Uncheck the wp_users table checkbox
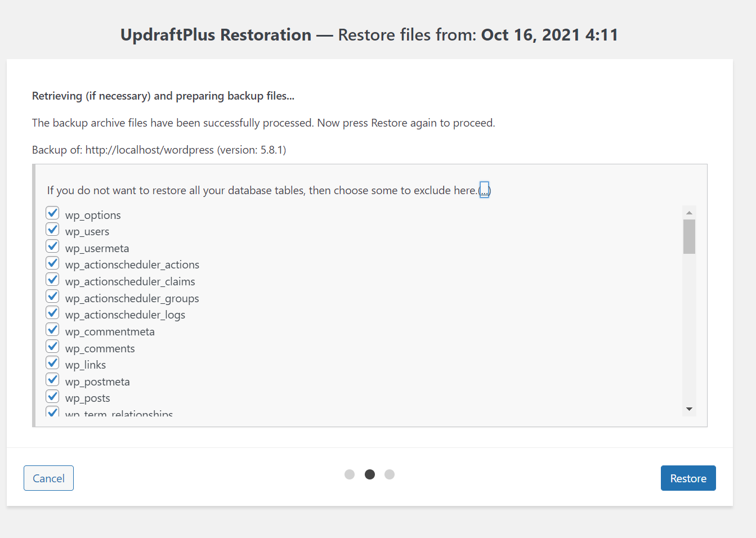756x538 pixels. click(x=53, y=230)
